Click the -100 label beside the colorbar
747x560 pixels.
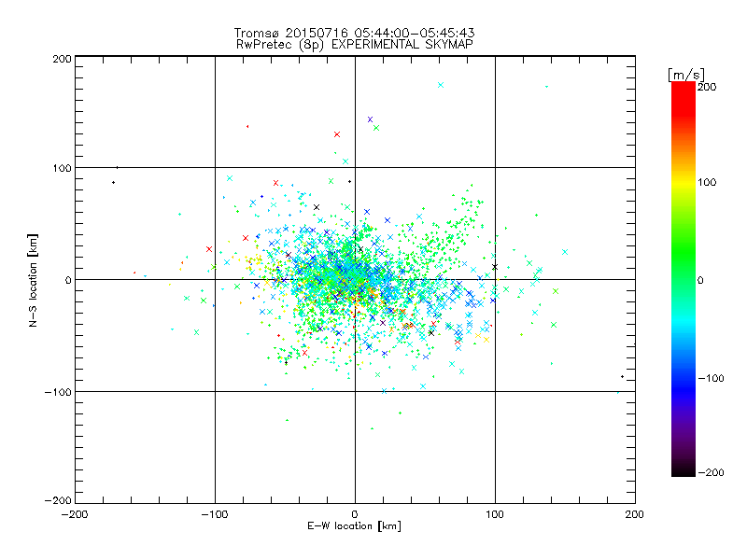[711, 378]
